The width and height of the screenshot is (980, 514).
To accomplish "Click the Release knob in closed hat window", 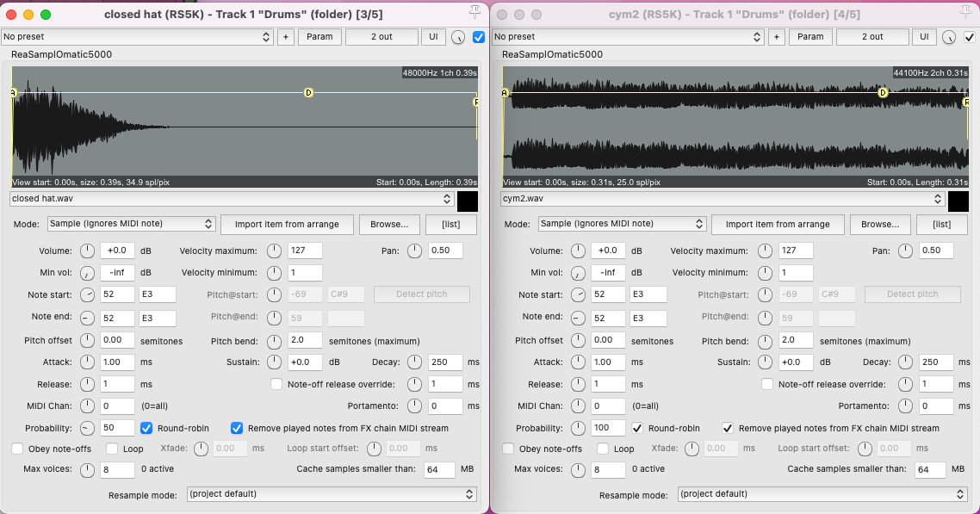I will coord(88,384).
